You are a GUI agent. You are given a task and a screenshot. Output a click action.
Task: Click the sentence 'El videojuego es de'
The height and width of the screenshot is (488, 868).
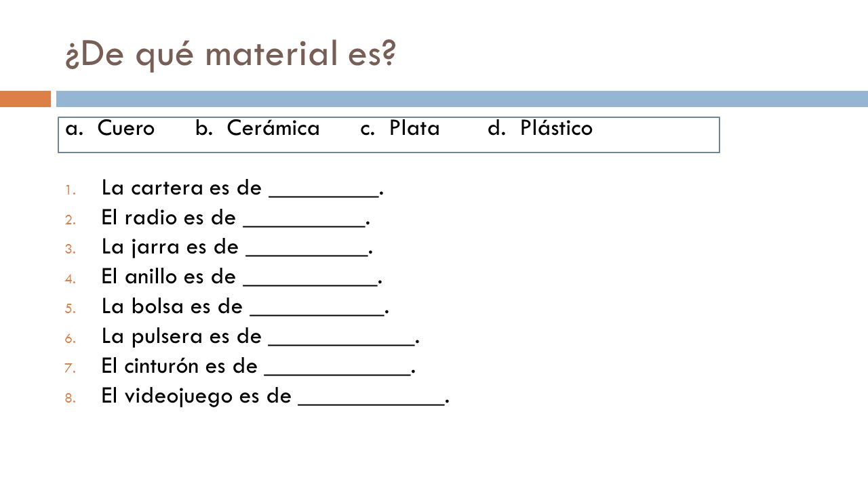point(196,396)
